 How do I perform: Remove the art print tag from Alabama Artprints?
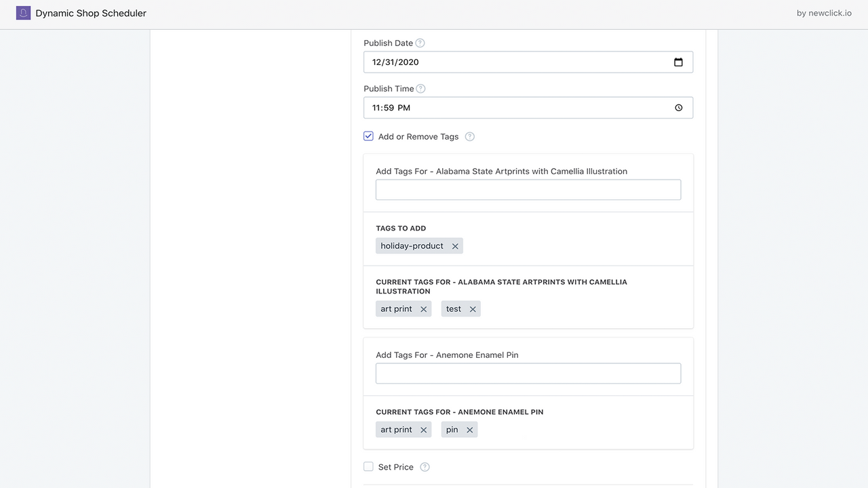[x=423, y=309]
